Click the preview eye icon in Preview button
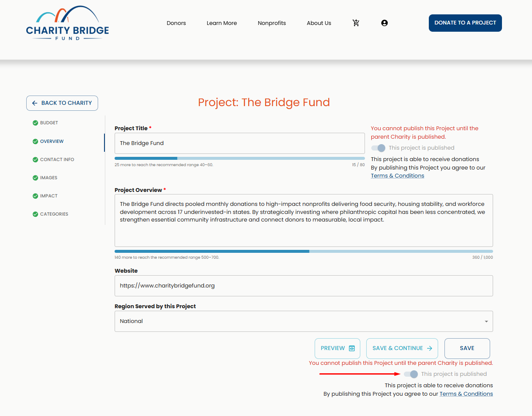 [x=352, y=348]
